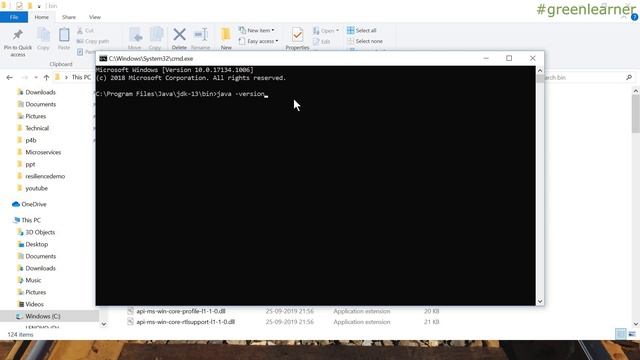This screenshot has width=640, height=360.
Task: Select resiliencedemo folder in navigation
Action: coord(45,176)
